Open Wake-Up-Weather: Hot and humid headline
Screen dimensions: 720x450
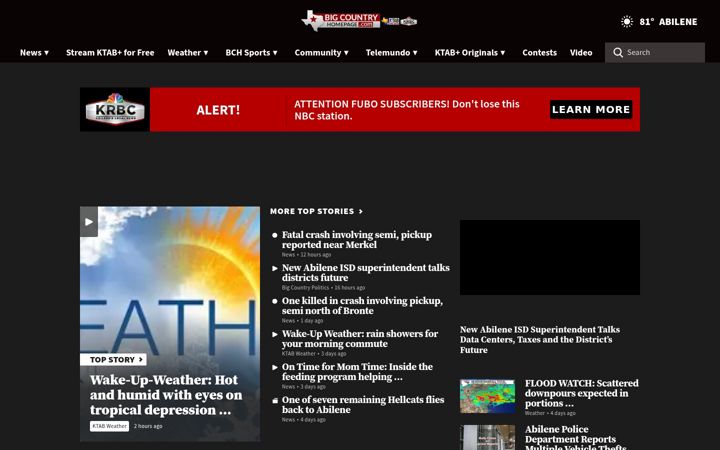(x=166, y=395)
